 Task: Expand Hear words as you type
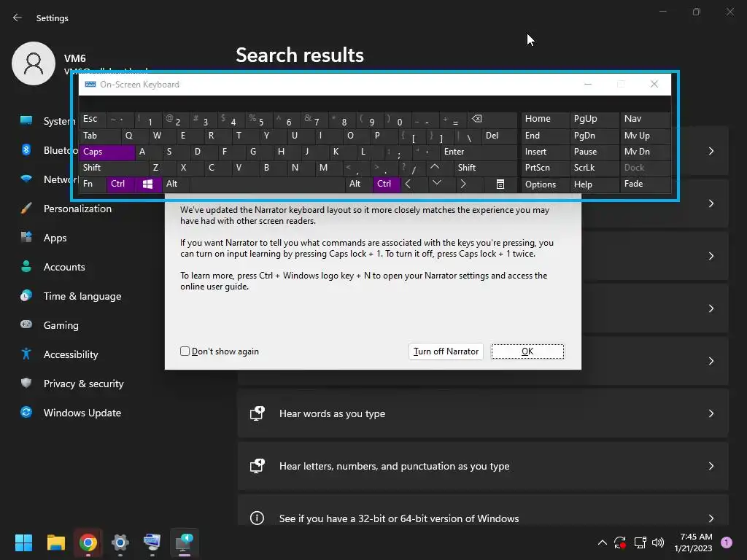[483, 413]
